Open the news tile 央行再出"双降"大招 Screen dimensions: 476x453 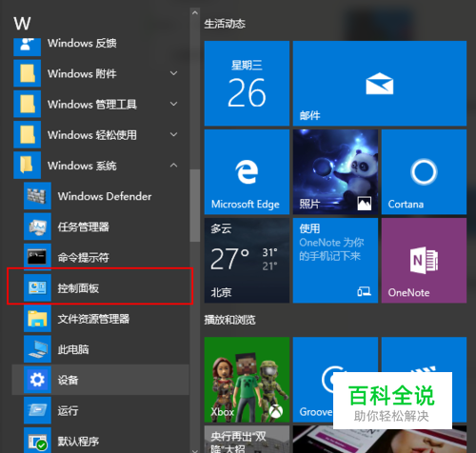(247, 440)
